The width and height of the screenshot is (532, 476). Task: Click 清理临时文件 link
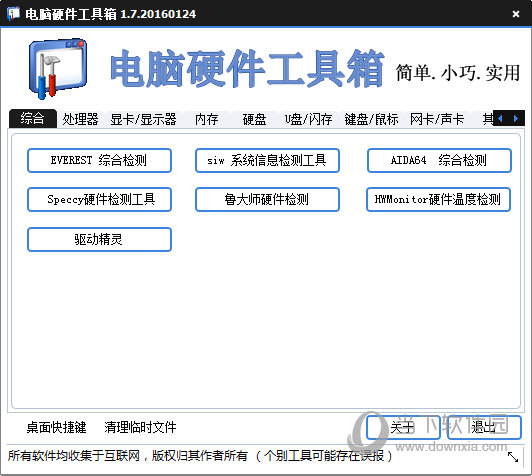point(140,427)
